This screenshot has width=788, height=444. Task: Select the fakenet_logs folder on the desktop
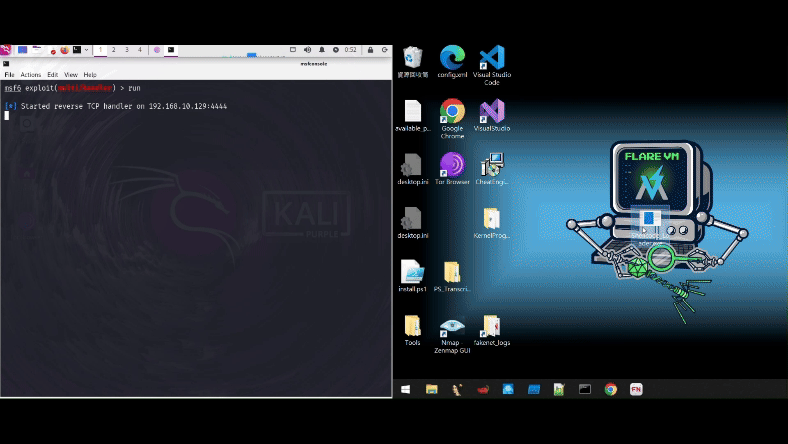tap(492, 330)
